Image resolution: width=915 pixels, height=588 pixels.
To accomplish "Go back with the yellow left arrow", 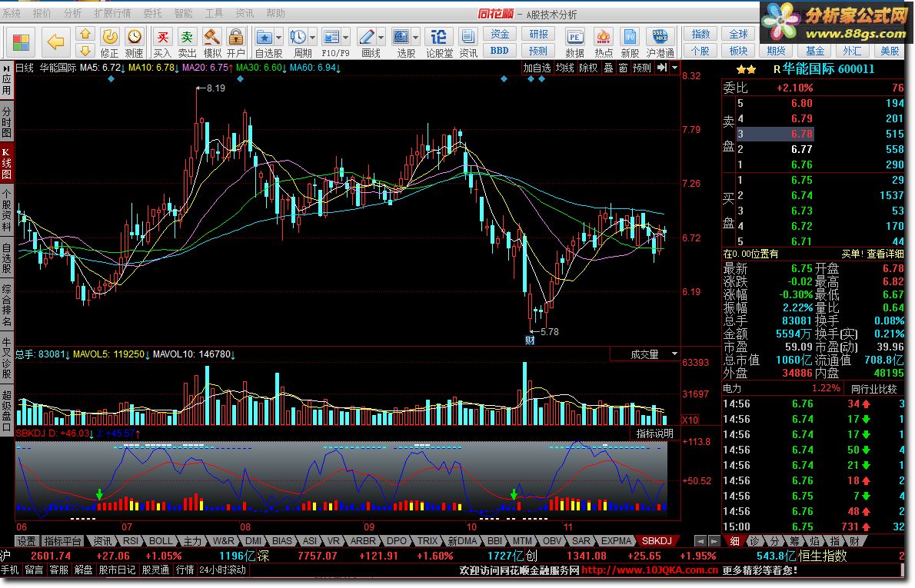I will click(55, 42).
